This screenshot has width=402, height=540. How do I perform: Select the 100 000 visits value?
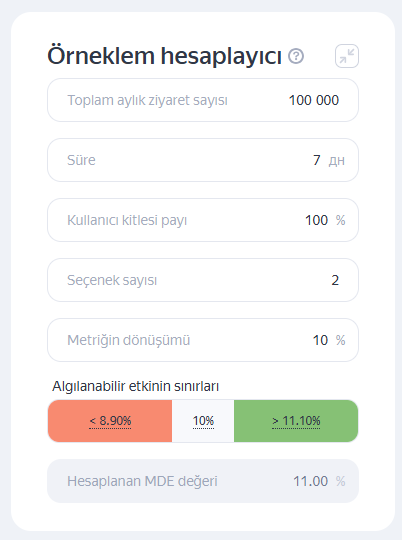point(313,100)
